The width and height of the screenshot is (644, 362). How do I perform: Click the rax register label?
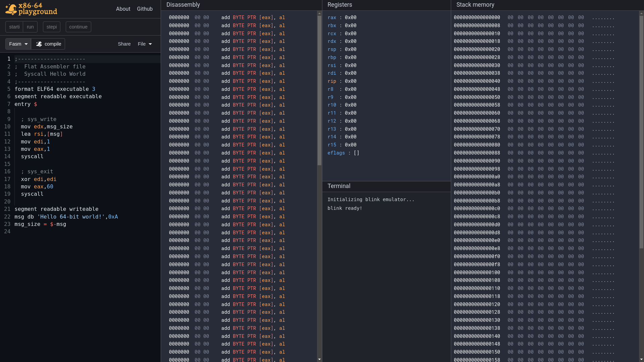(x=332, y=17)
